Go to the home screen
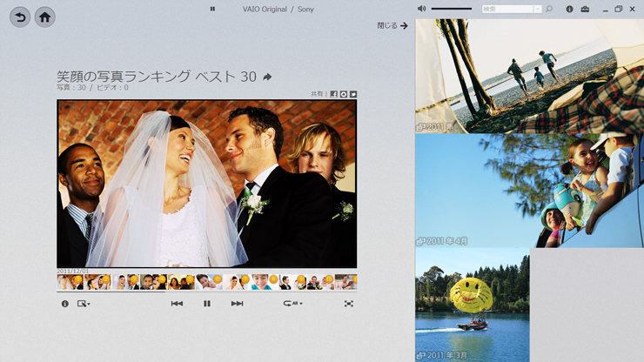Image resolution: width=644 pixels, height=362 pixels. (x=44, y=17)
